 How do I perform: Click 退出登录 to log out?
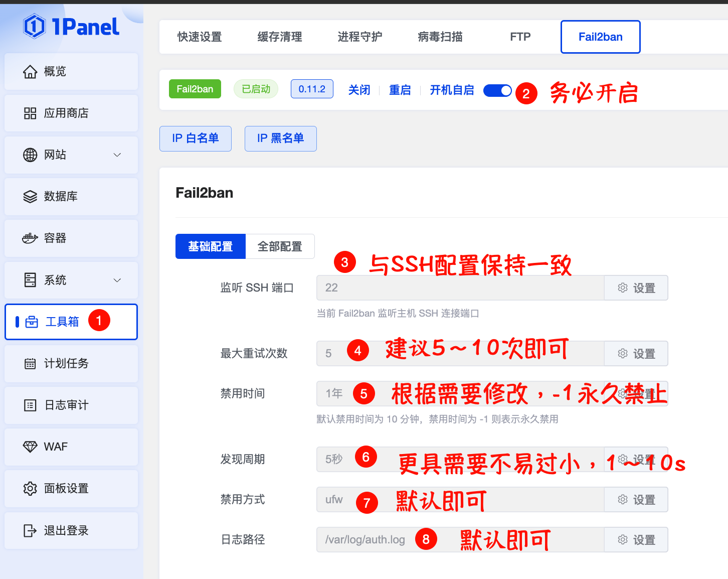[x=71, y=530]
